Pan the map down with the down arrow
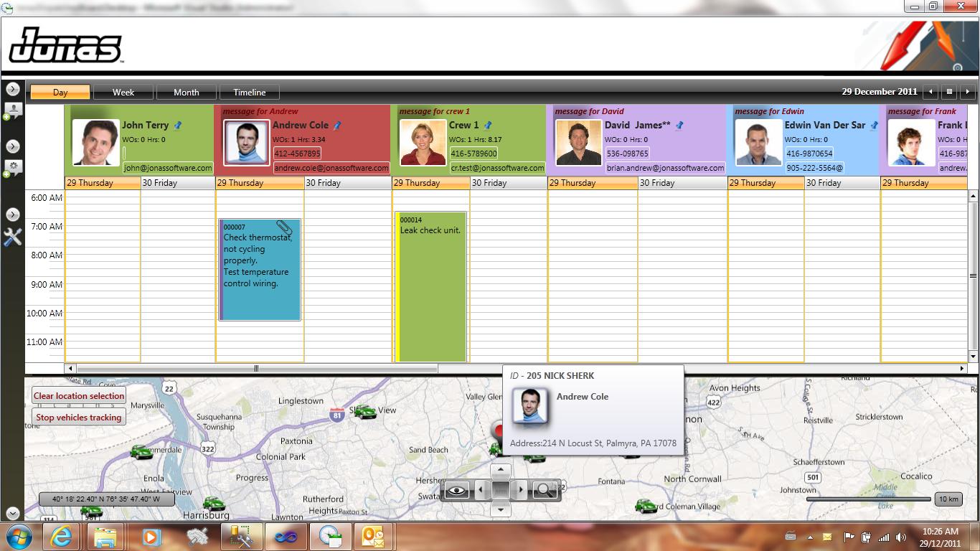The image size is (980, 551). click(500, 509)
